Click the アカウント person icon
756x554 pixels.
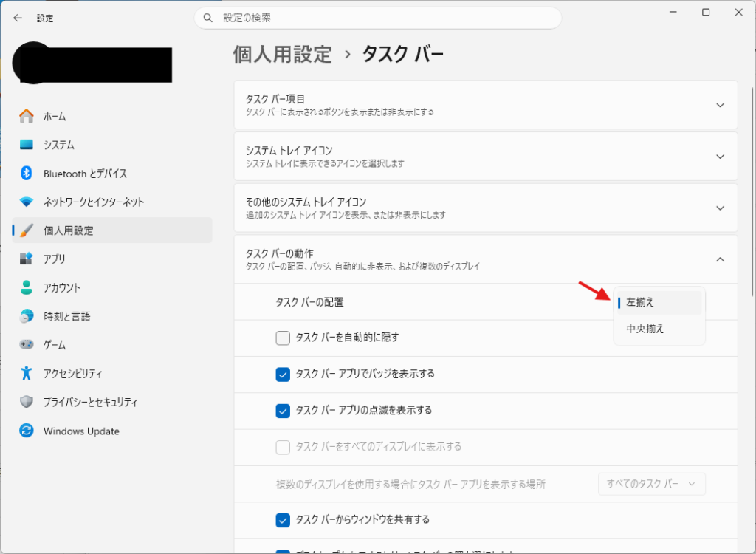point(27,287)
